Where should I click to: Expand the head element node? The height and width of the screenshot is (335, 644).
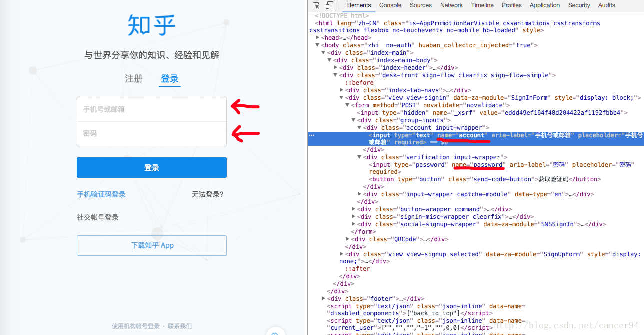tap(317, 38)
